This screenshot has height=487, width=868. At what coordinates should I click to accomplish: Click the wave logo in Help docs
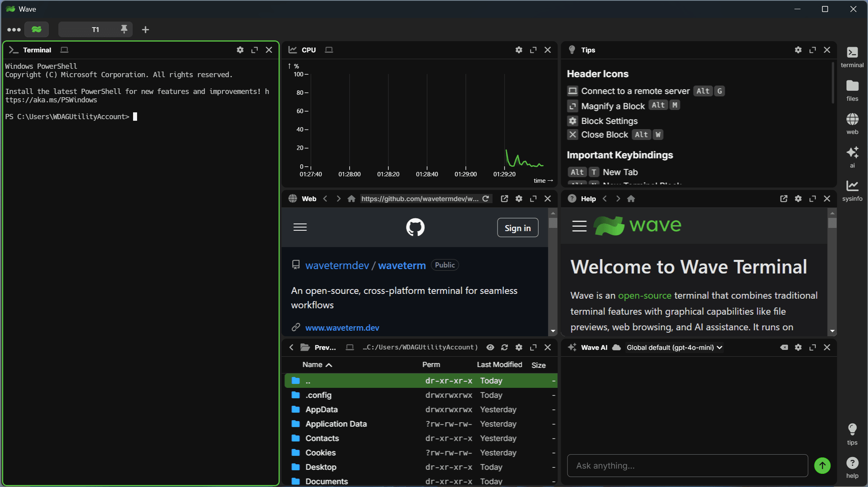click(637, 226)
